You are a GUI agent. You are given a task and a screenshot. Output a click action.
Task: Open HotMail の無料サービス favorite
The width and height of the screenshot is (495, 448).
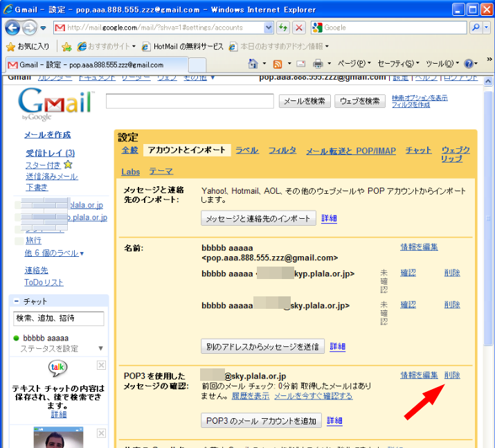click(182, 46)
